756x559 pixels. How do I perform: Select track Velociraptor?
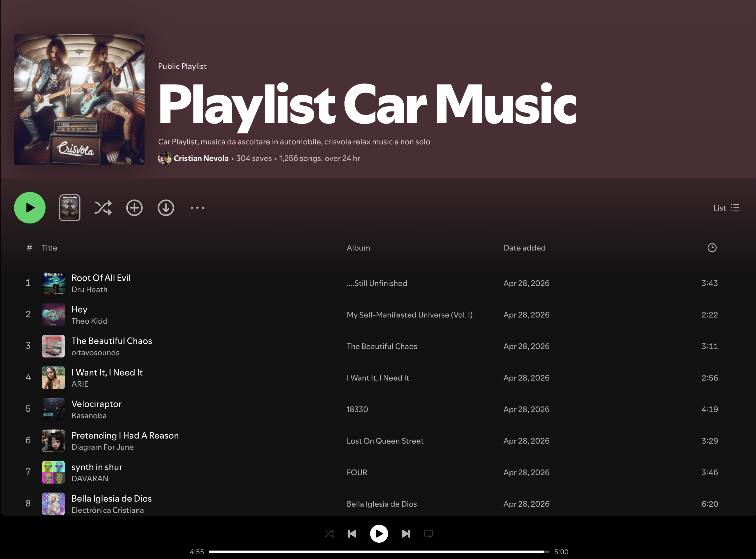pyautogui.click(x=97, y=404)
